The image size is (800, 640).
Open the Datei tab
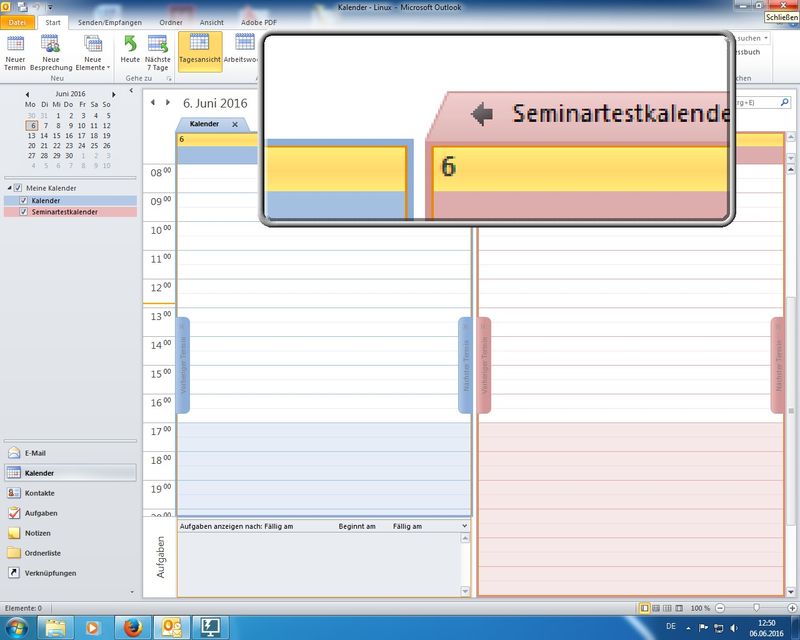(x=19, y=22)
